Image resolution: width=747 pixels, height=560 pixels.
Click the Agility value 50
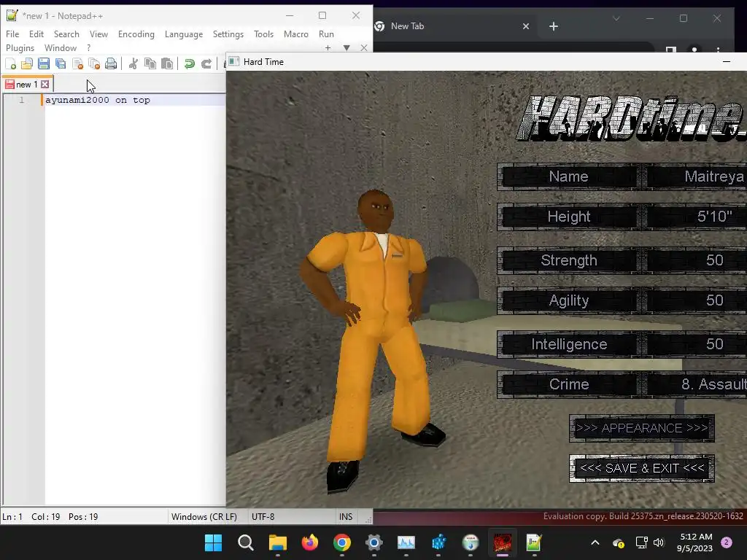point(715,300)
